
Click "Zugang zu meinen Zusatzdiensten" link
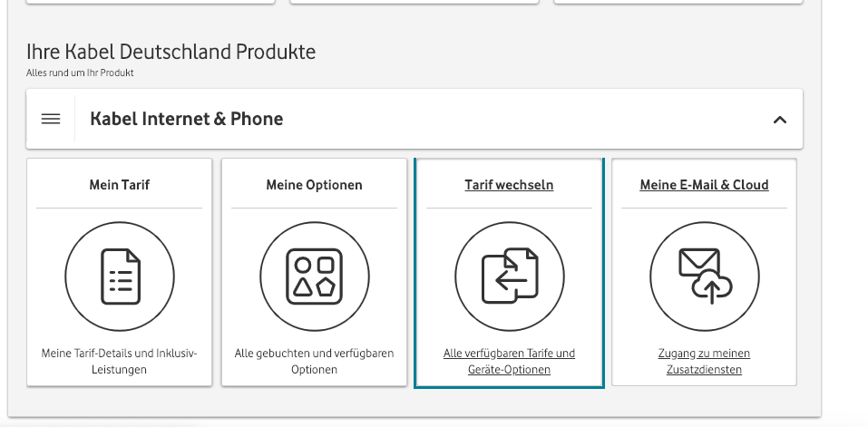click(x=704, y=361)
